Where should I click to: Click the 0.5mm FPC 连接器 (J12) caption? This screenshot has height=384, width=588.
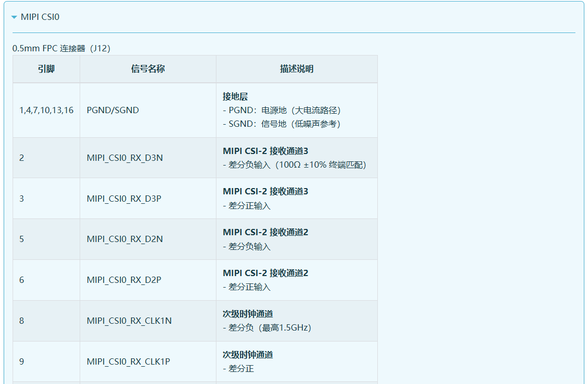[x=61, y=48]
